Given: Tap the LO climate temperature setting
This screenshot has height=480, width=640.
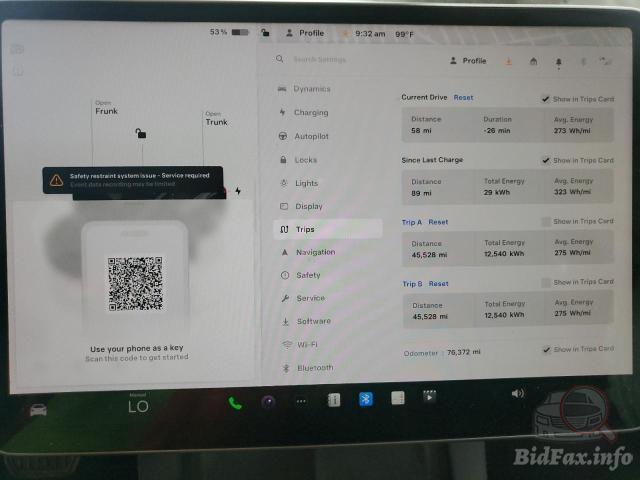Looking at the screenshot, I should point(138,406).
